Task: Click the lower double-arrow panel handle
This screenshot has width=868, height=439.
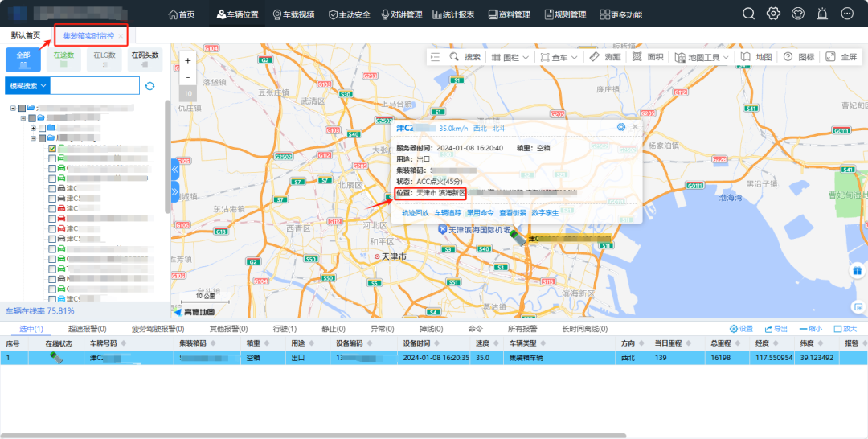Action: coord(175,191)
